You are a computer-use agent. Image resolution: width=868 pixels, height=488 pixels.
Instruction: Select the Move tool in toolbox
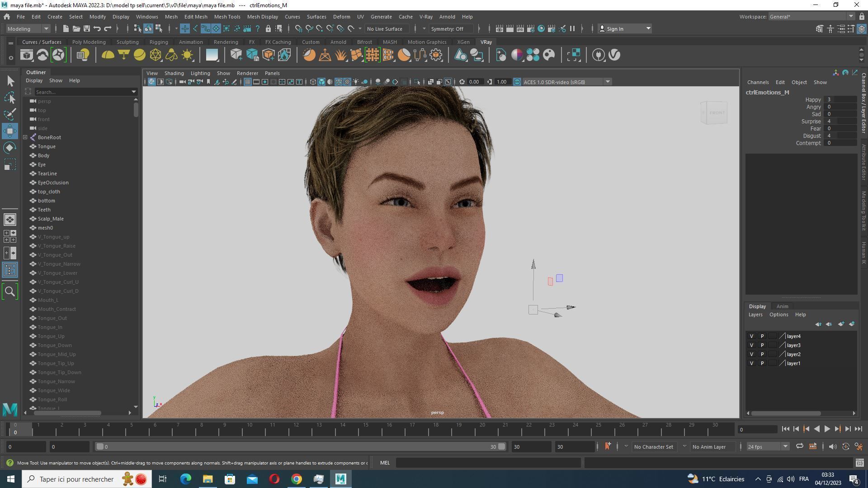coord(10,131)
